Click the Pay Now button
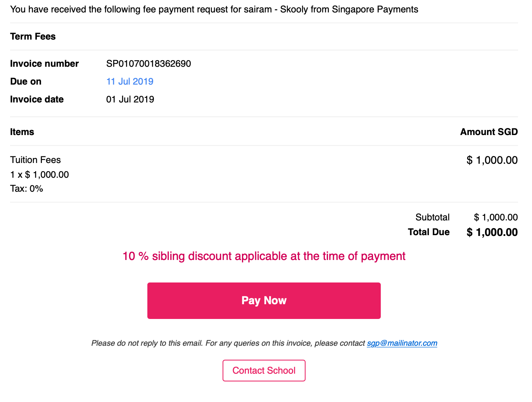532x402 pixels. click(x=264, y=301)
